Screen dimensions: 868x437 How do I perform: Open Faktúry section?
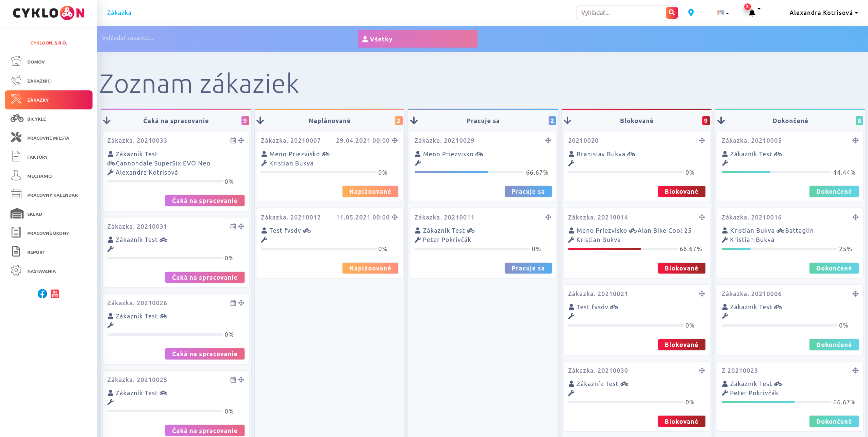[x=49, y=157]
